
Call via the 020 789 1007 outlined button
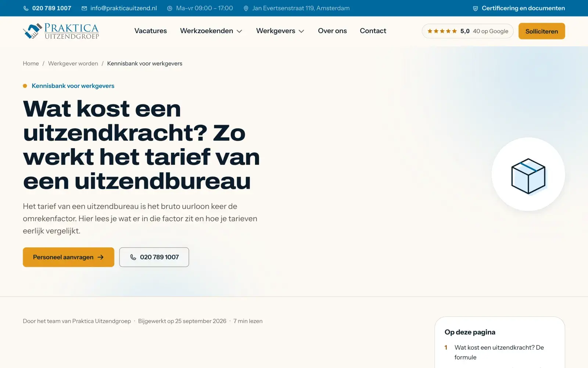[x=154, y=257]
